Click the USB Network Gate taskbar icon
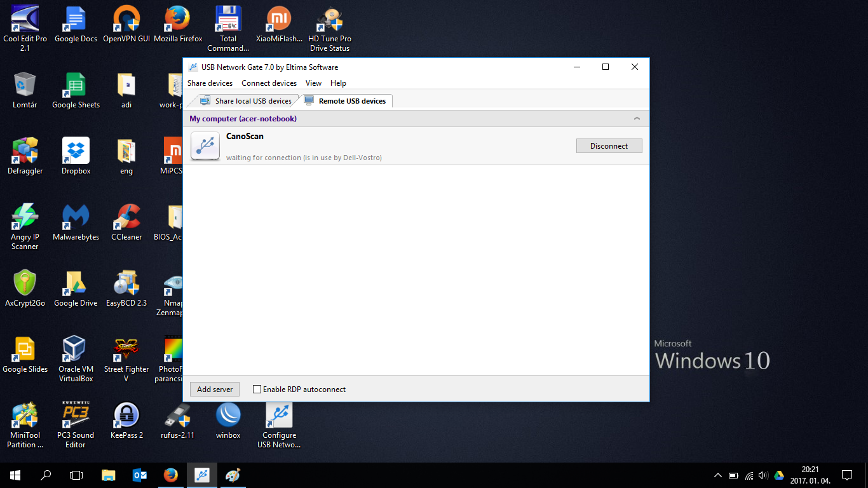The image size is (868, 488). pos(201,475)
